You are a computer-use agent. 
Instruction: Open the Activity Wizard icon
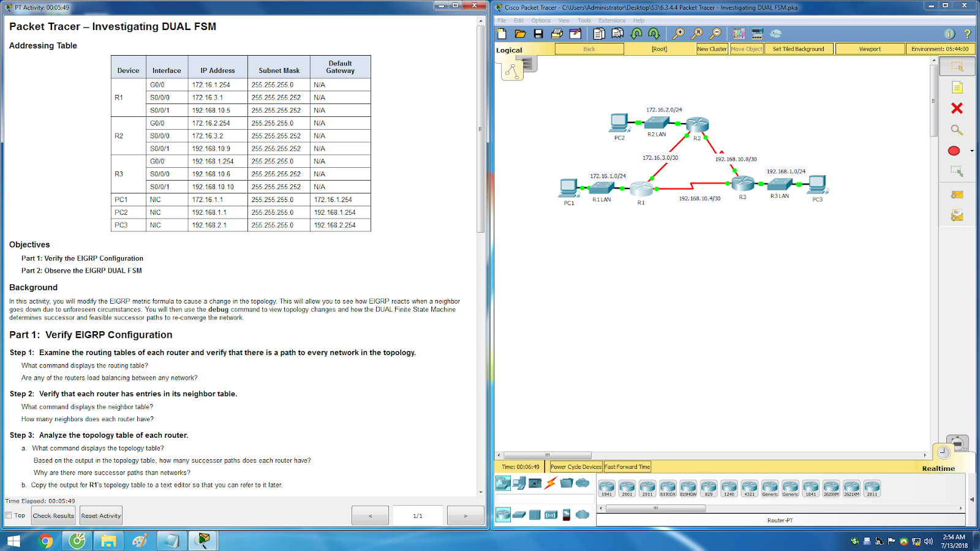tap(575, 34)
